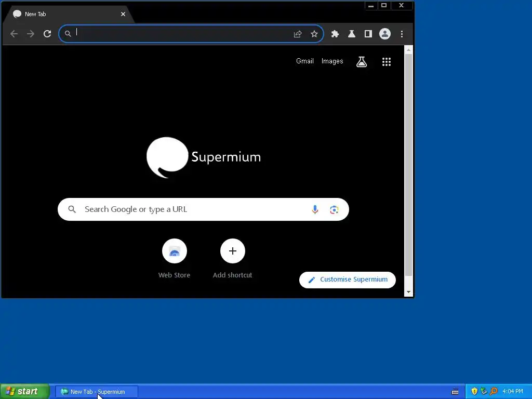Bookmark this tab with the star icon

(x=314, y=34)
